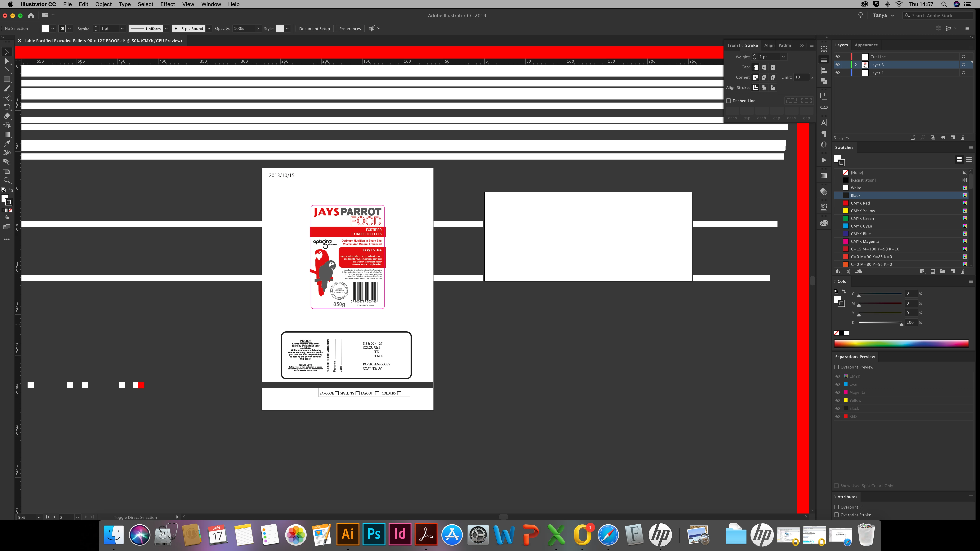The width and height of the screenshot is (980, 551).
Task: Open the Opacity dropdown arrow
Action: pos(258,29)
